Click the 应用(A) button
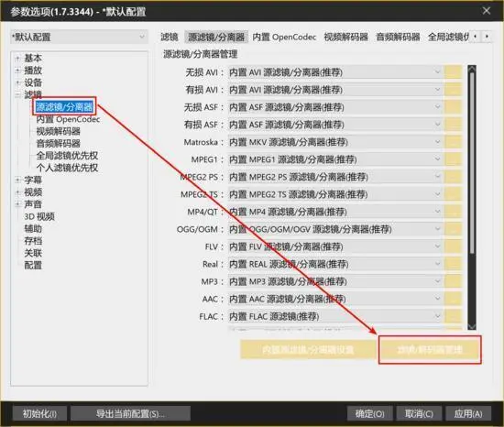The image size is (504, 427). [x=468, y=413]
